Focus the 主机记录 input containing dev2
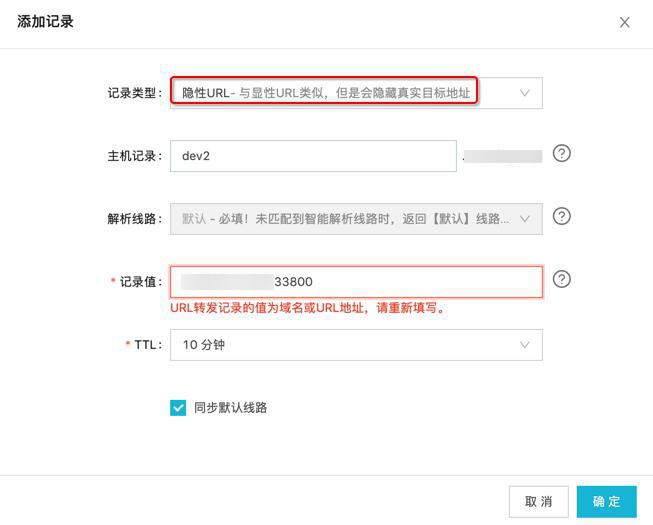Viewport: 653px width, 525px height. point(312,156)
